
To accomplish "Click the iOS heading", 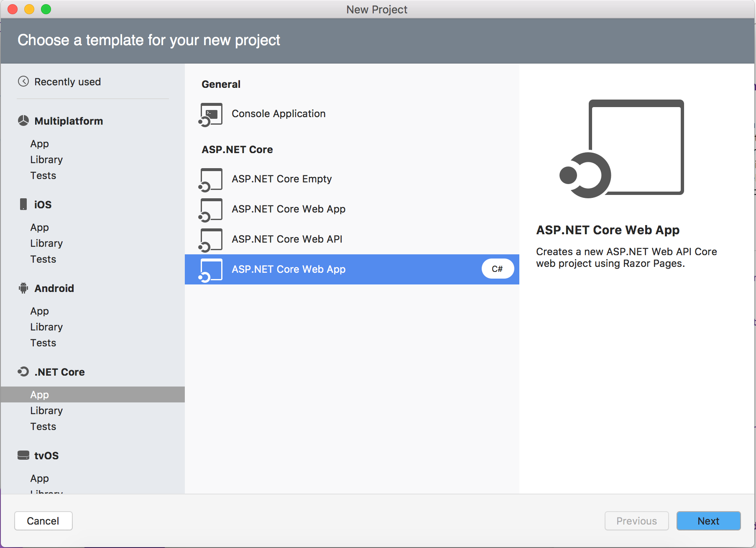I will [43, 205].
